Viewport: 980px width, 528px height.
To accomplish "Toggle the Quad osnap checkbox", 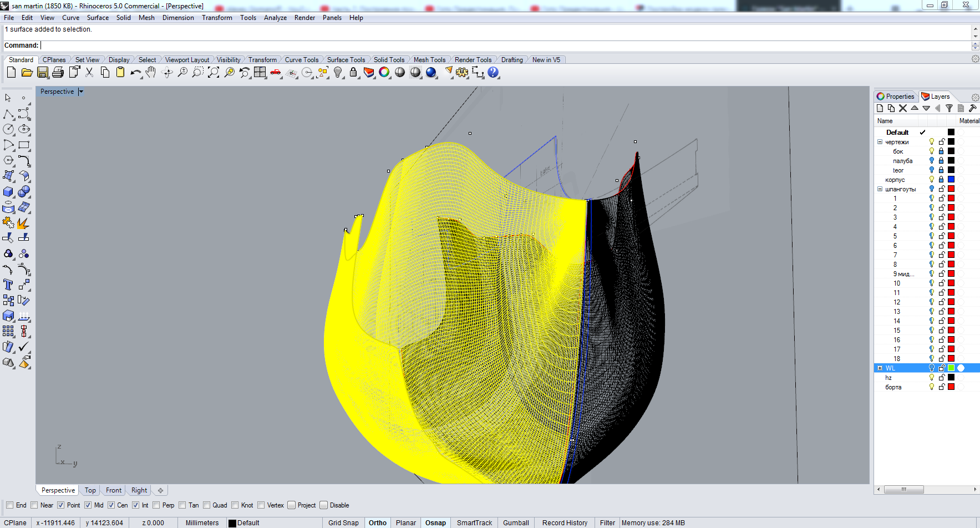I will pyautogui.click(x=207, y=505).
